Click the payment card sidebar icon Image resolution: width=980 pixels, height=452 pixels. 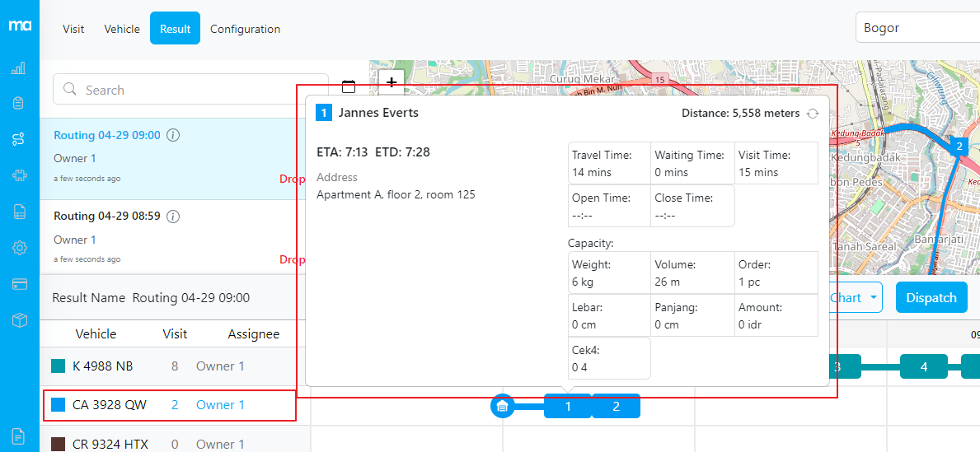(19, 284)
